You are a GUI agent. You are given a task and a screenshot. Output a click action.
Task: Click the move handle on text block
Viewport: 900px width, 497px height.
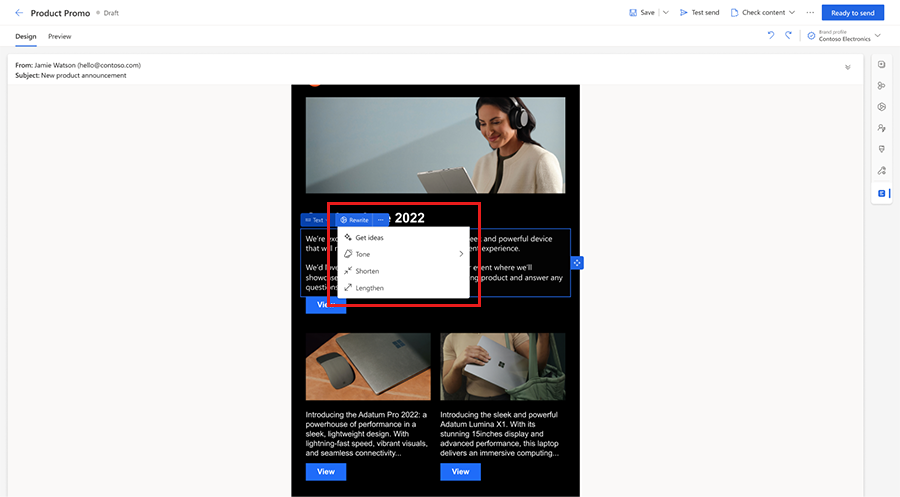point(577,263)
